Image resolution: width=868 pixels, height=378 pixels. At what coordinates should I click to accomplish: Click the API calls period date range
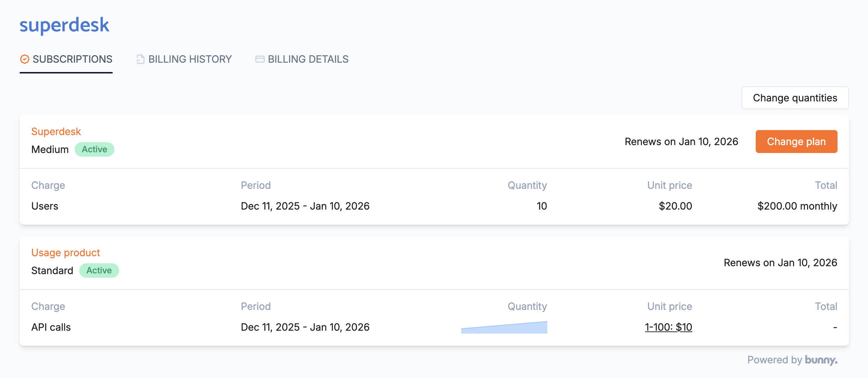pyautogui.click(x=305, y=327)
